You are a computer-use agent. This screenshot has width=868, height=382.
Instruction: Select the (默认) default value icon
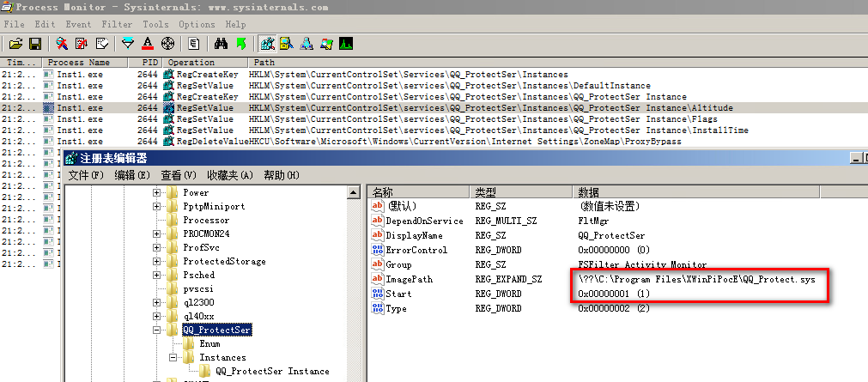coord(378,206)
